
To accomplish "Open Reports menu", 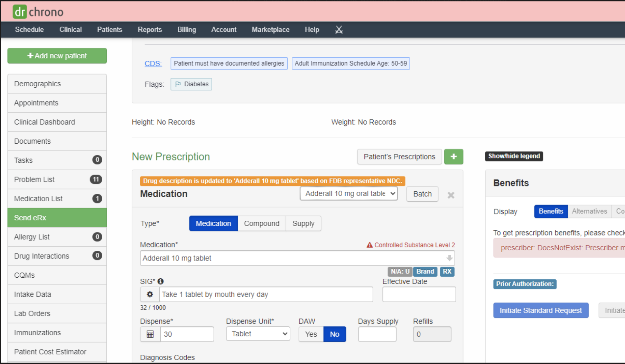I will [150, 30].
